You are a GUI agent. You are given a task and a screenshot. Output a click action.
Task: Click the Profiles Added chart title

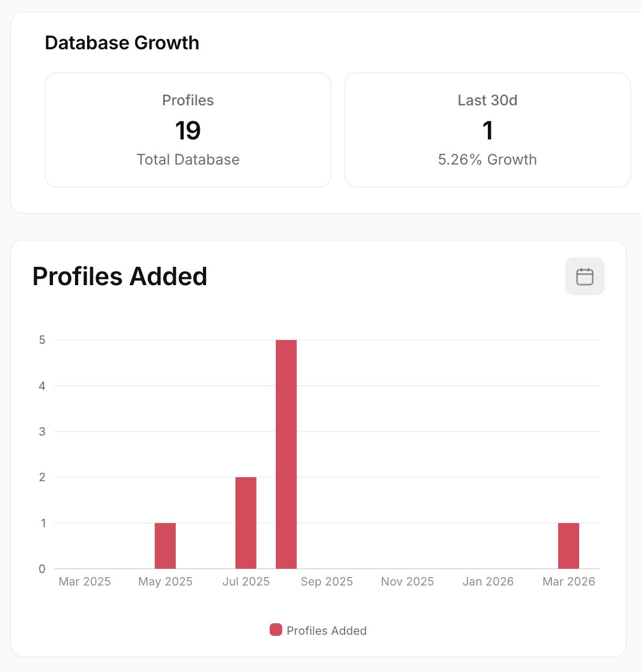click(x=120, y=276)
